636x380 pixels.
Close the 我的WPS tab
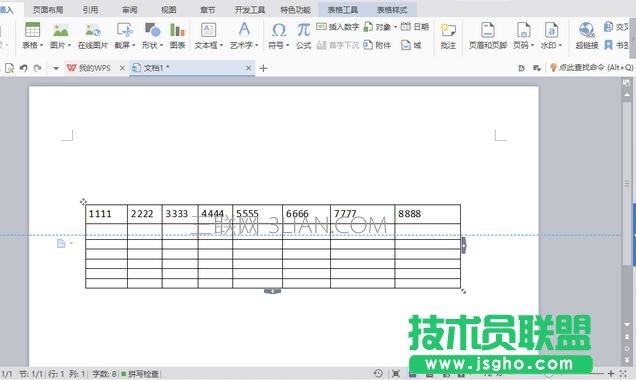122,68
